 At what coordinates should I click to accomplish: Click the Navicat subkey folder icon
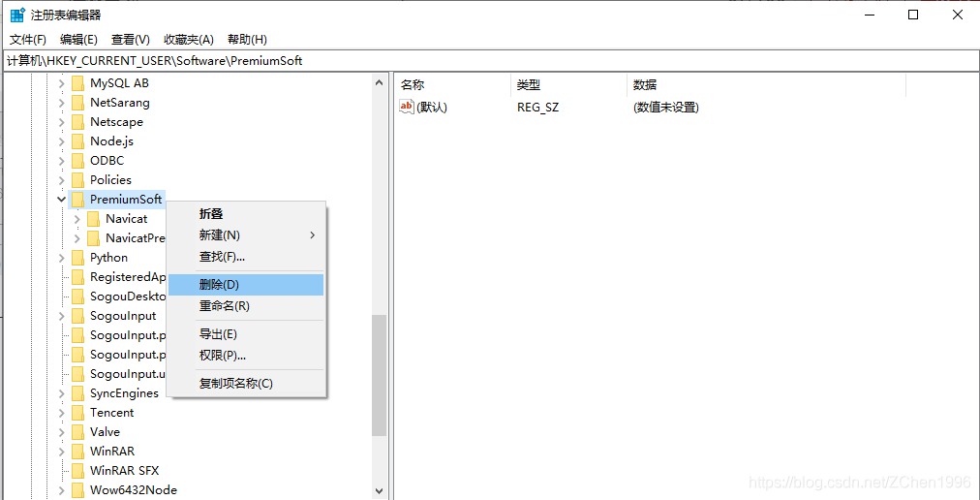[93, 219]
